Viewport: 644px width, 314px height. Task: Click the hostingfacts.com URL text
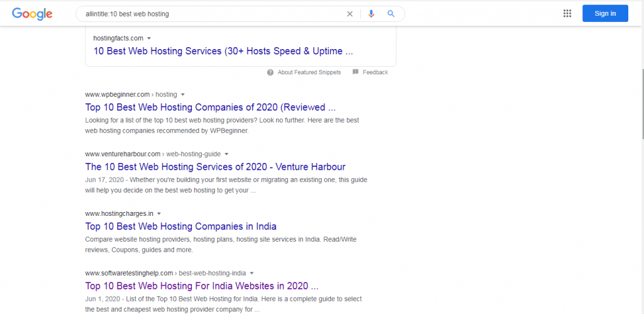[118, 38]
